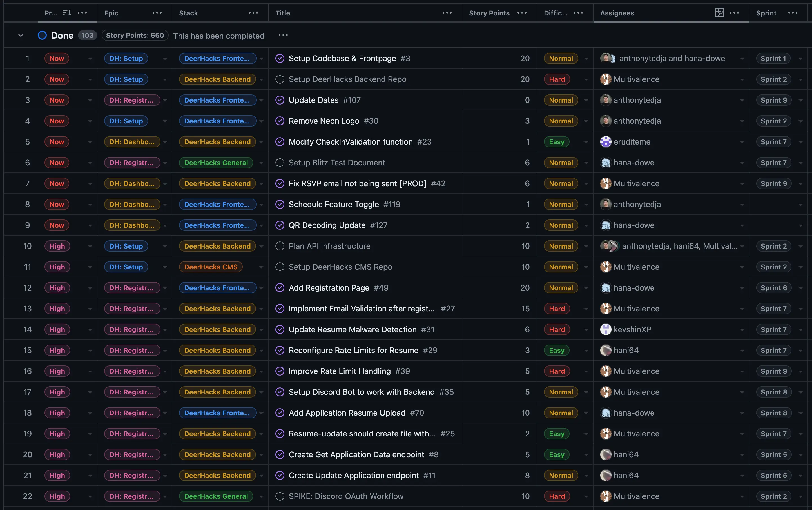Open the Done group options menu

click(283, 35)
